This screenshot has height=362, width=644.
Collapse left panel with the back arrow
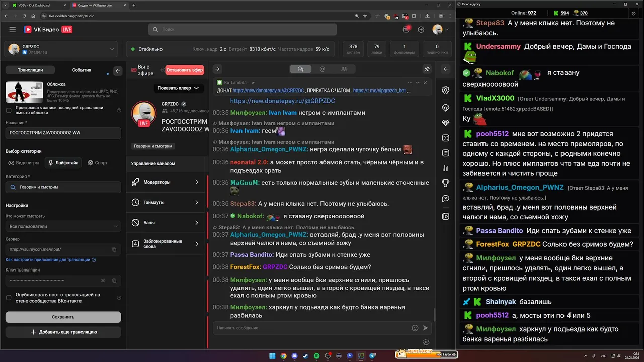pos(118,71)
